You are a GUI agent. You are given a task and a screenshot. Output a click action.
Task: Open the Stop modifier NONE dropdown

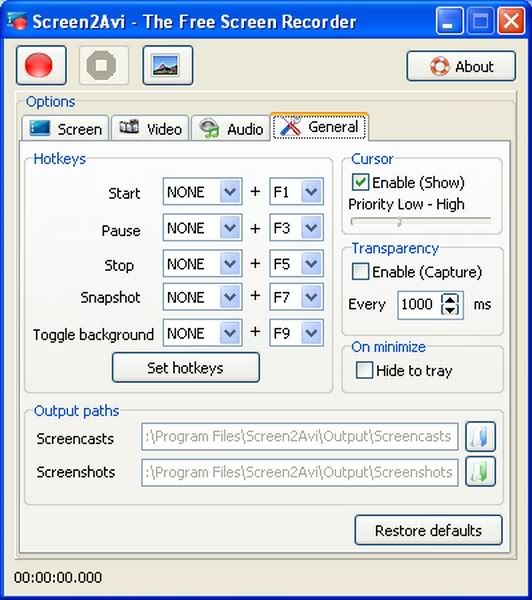202,264
